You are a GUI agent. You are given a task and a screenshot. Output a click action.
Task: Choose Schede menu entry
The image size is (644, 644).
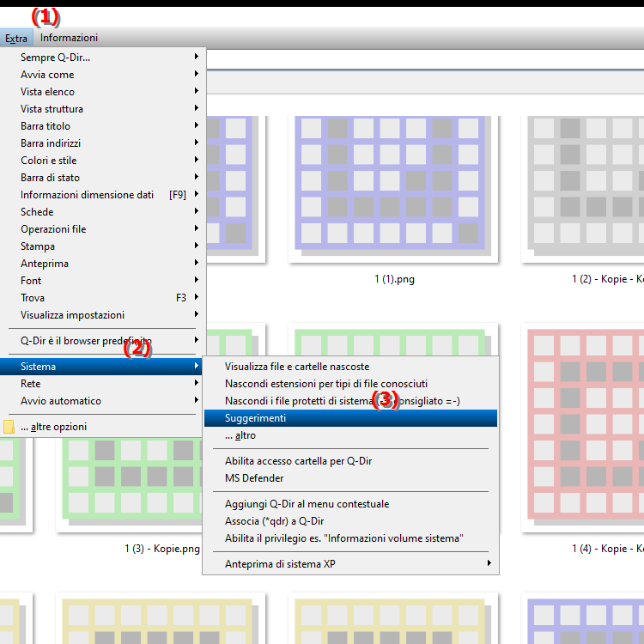[x=103, y=212]
